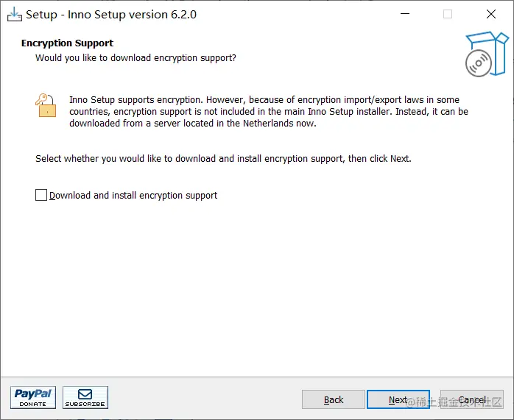Viewport: 514px width, 420px height.
Task: Click the "Setup - Inno Setup version 6.2.0" title
Action: (111, 15)
